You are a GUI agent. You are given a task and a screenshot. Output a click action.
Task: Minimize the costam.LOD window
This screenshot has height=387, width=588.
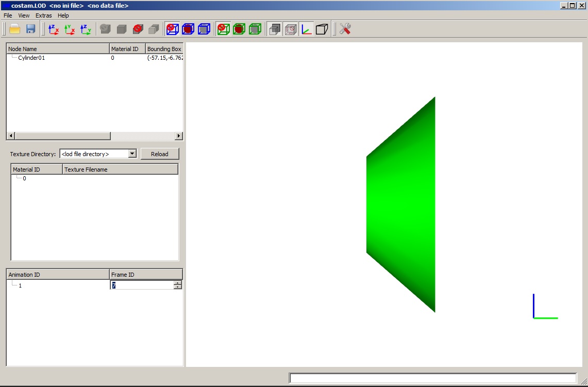564,6
